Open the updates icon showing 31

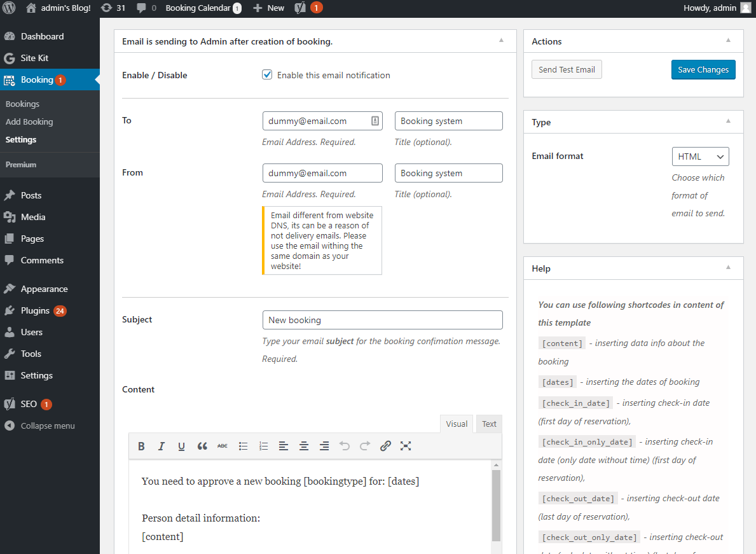point(107,8)
